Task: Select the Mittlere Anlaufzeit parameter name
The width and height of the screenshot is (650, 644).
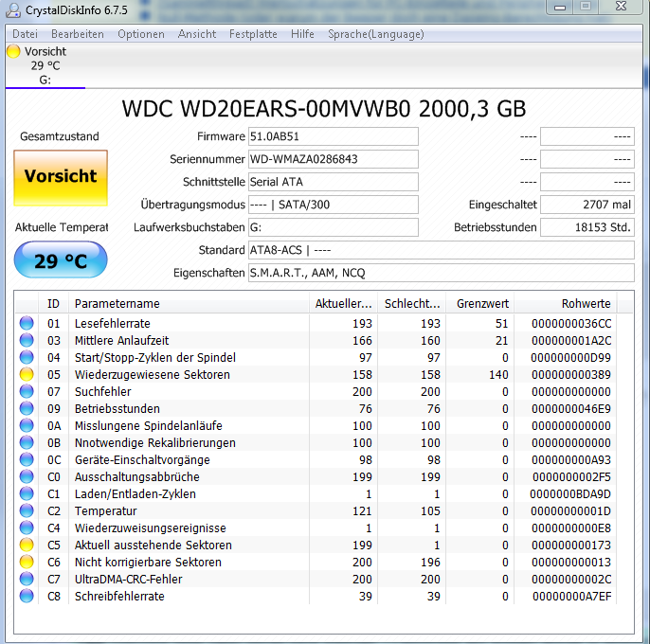Action: coord(122,340)
